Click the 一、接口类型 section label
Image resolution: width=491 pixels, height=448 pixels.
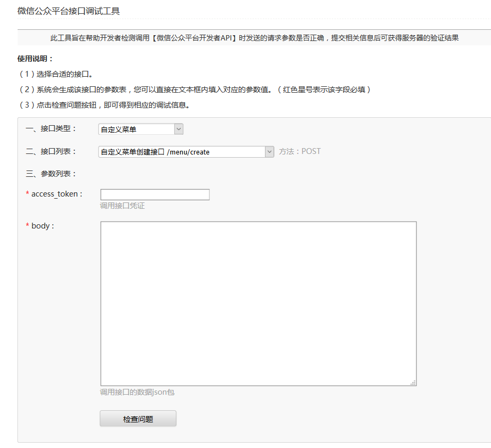coord(51,129)
